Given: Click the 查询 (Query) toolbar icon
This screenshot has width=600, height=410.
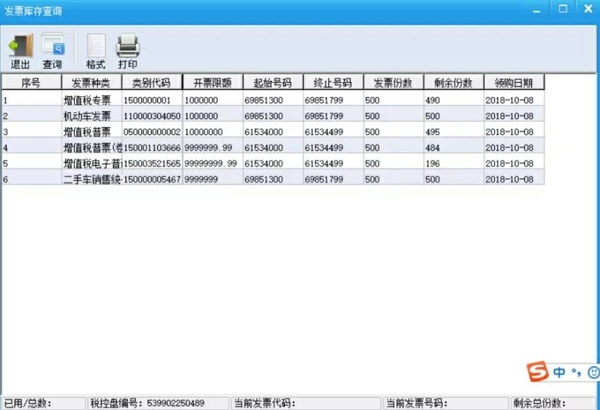Looking at the screenshot, I should [52, 50].
